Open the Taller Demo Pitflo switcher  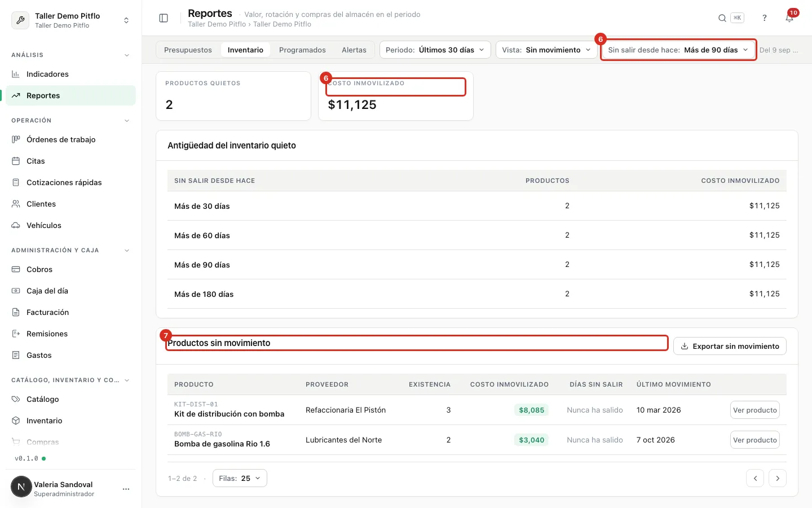(70, 20)
